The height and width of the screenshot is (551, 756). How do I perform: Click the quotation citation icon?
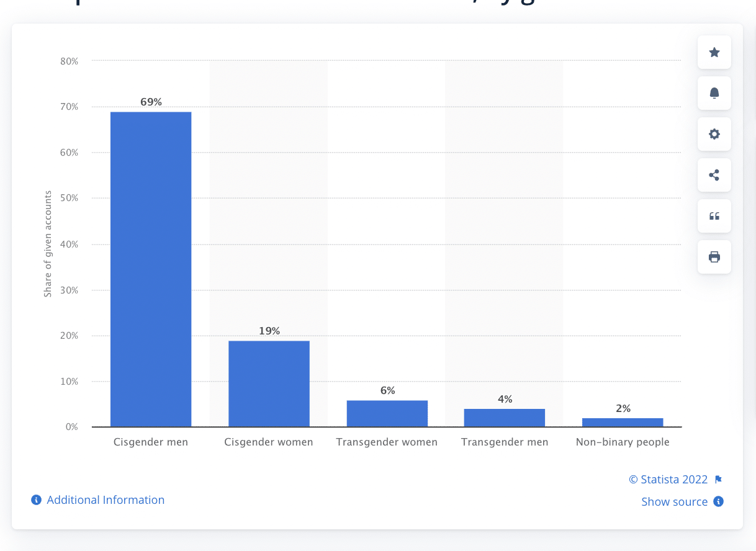pos(714,216)
